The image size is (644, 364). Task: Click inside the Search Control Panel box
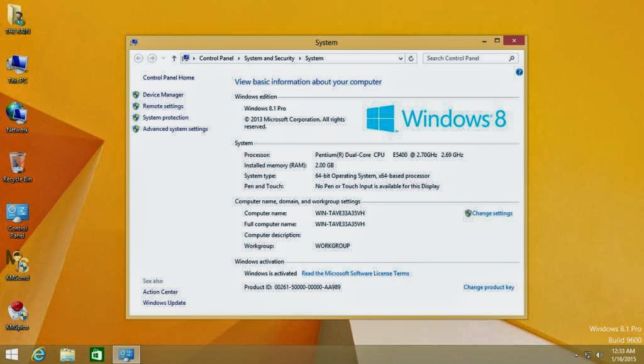tap(469, 58)
